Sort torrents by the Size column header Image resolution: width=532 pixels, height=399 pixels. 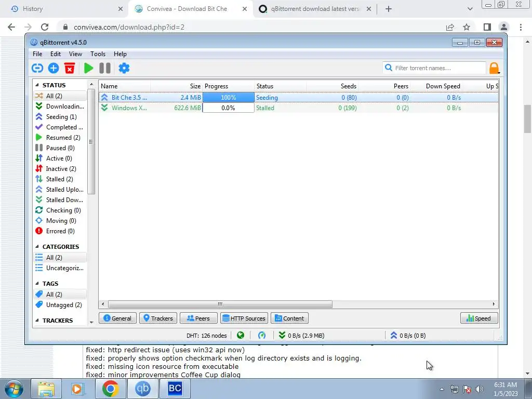[x=177, y=86]
